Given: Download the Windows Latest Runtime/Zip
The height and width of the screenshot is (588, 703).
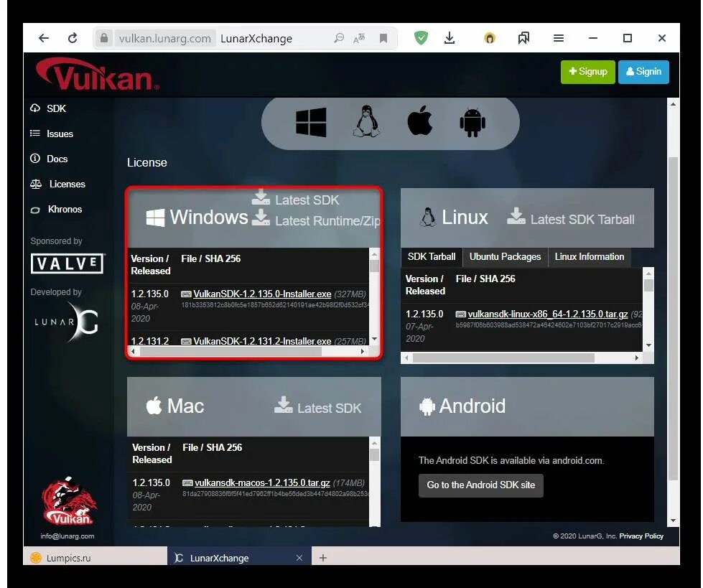Looking at the screenshot, I should (316, 220).
